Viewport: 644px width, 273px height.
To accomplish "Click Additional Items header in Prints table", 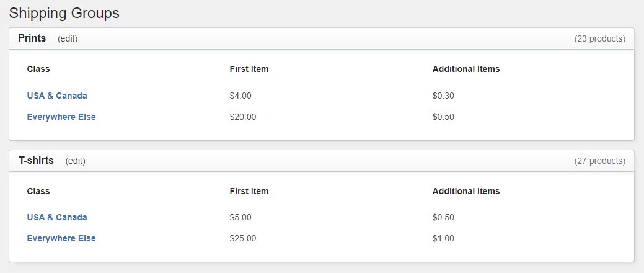I will click(x=466, y=69).
